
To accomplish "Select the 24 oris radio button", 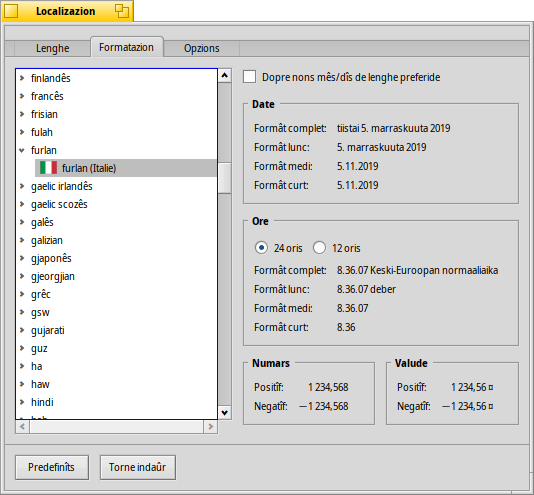I will click(261, 248).
